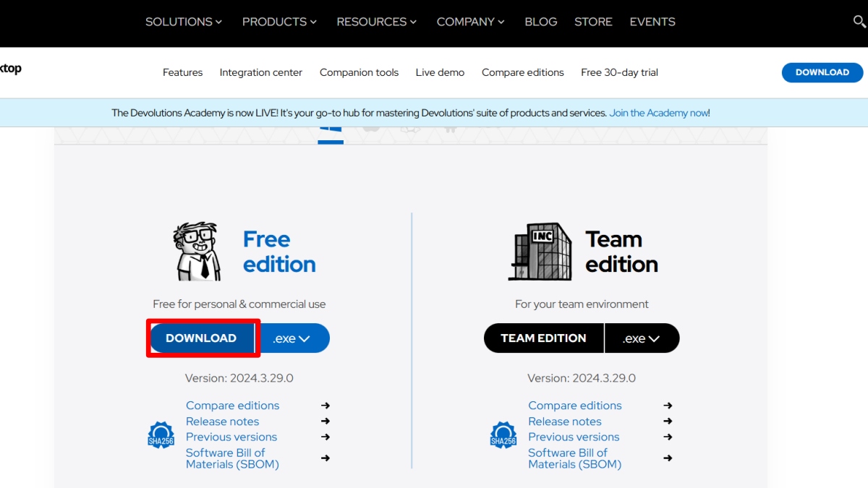This screenshot has height=488, width=868.
Task: Open the Features section
Action: click(182, 72)
